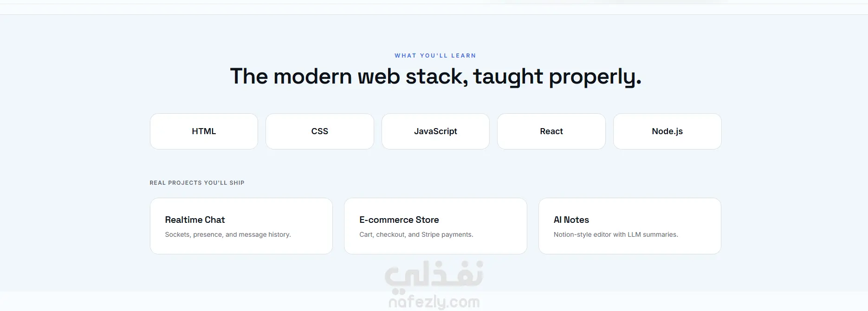Pick the React topic card

[551, 131]
